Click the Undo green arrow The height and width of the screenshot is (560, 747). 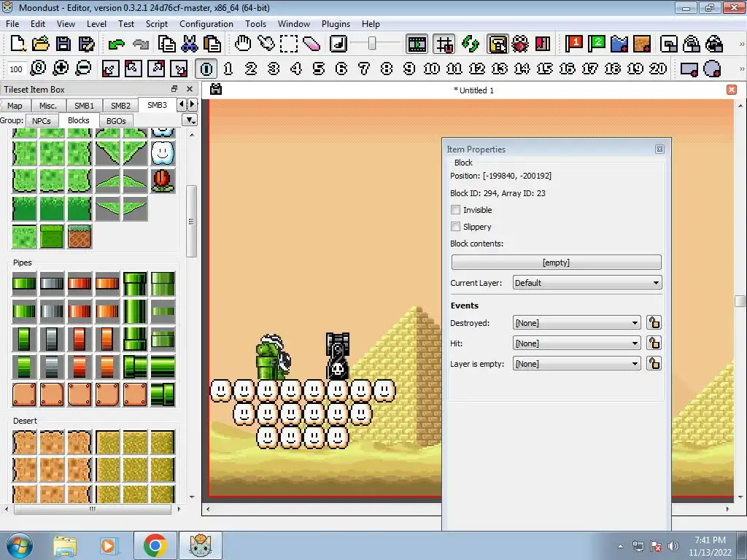(x=116, y=44)
